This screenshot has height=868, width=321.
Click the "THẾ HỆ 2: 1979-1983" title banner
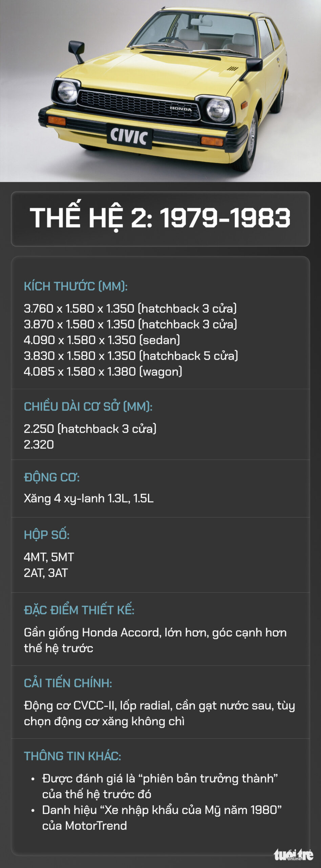coord(160,218)
